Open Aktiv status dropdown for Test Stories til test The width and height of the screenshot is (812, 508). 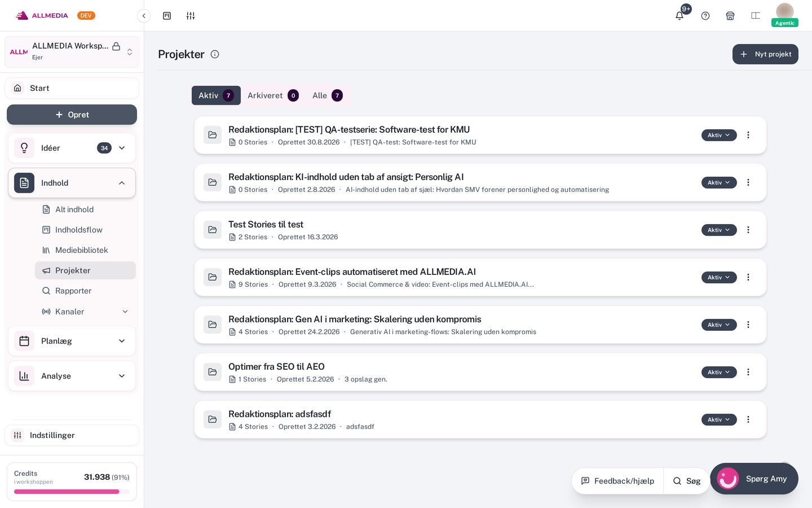click(x=719, y=230)
